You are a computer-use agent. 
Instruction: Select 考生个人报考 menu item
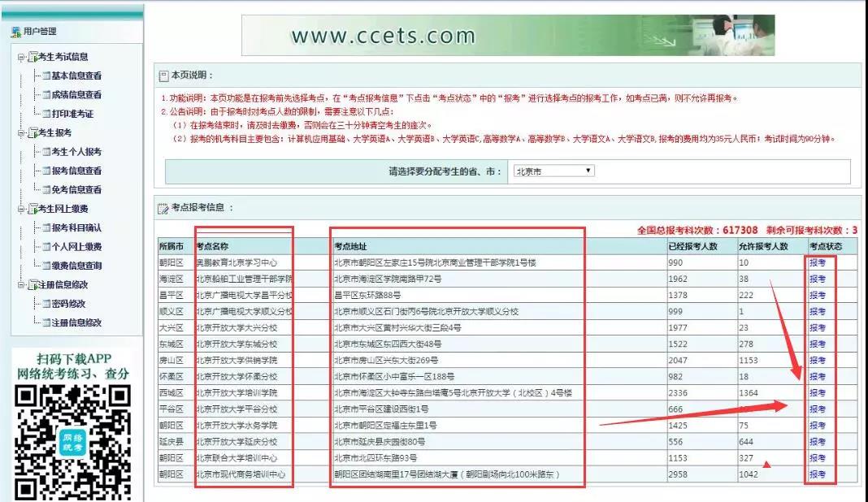coord(76,152)
